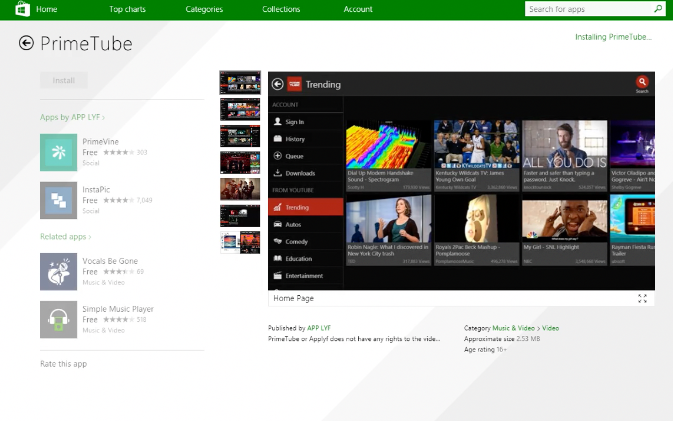
Task: Click the search magnifier icon in the top bar
Action: point(658,9)
